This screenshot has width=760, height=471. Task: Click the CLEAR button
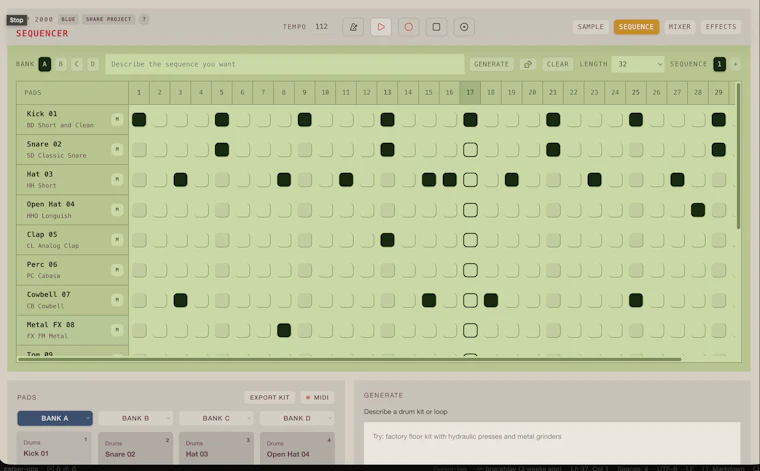(557, 64)
